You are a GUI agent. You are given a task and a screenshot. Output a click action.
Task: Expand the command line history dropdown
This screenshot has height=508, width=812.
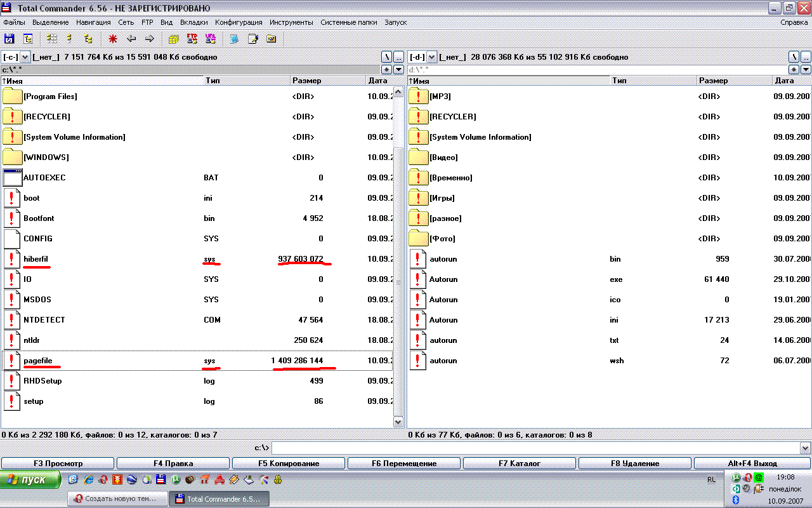(x=805, y=448)
